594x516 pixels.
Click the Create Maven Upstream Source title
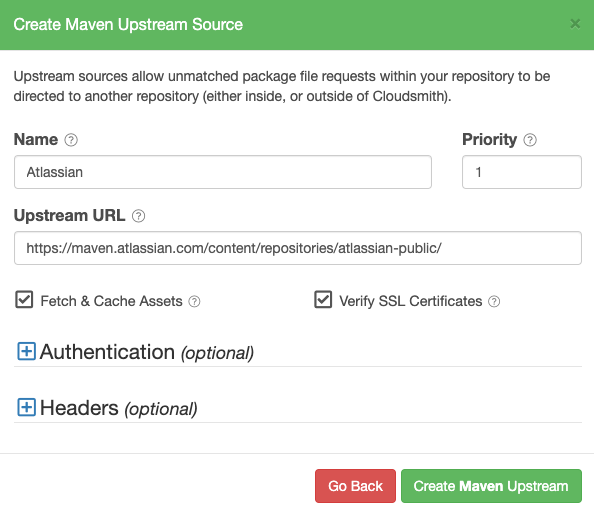point(128,25)
